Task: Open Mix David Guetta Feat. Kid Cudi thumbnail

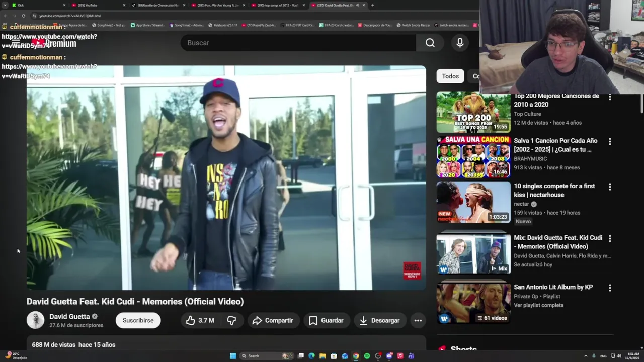Action: click(x=473, y=254)
